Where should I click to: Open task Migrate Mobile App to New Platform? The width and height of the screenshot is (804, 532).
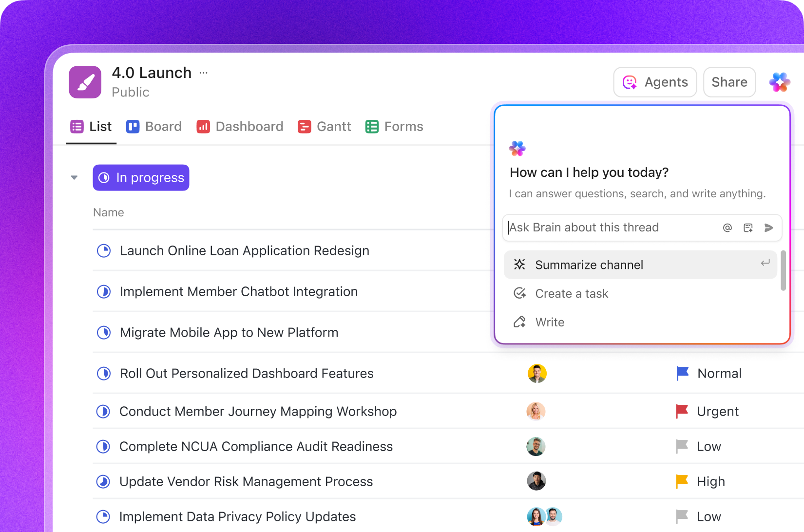pyautogui.click(x=229, y=333)
